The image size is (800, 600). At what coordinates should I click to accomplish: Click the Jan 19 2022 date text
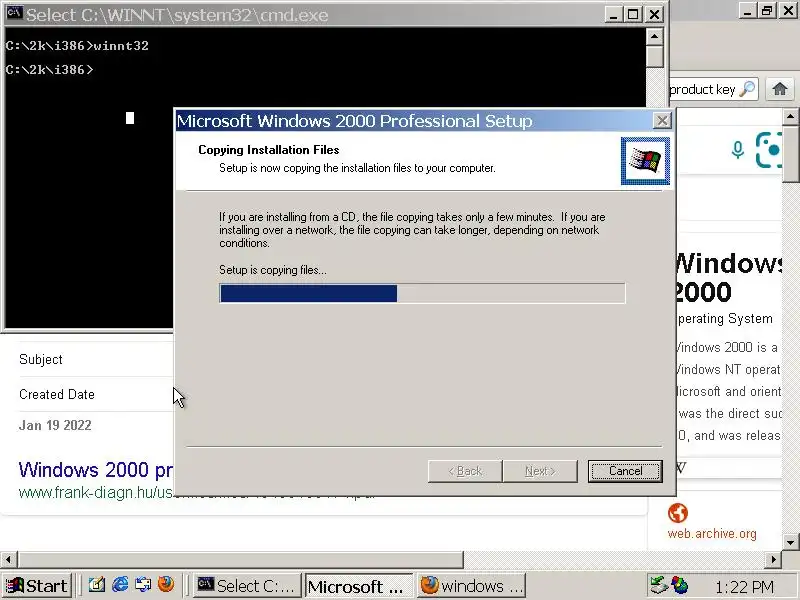55,426
